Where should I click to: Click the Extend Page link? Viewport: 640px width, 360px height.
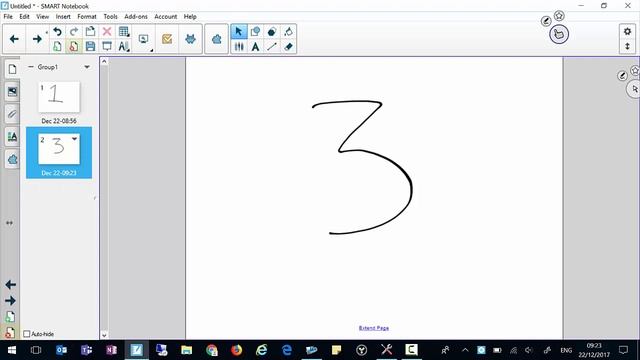(x=374, y=328)
